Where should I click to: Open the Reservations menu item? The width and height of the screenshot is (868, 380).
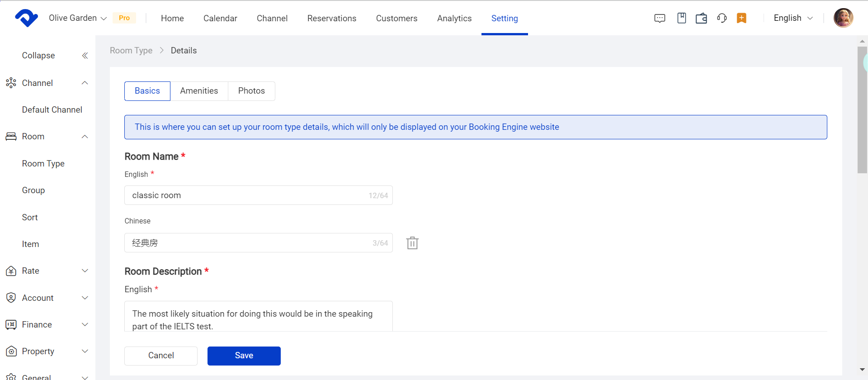331,18
